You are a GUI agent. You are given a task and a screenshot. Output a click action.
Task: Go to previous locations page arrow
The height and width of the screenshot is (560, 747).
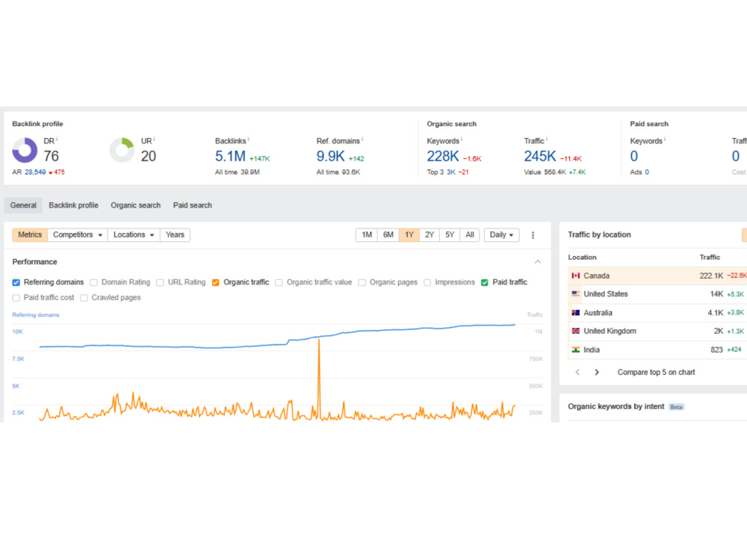pos(577,372)
